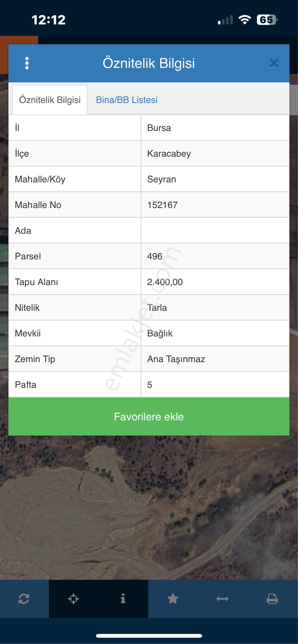Select the Öznitelik Bilgisi tab
This screenshot has width=298, height=644.
50,100
